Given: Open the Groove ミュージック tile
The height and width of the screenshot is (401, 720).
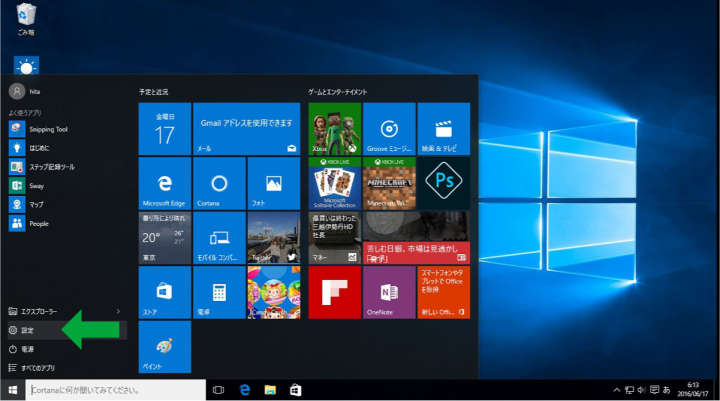Looking at the screenshot, I should pos(389,129).
